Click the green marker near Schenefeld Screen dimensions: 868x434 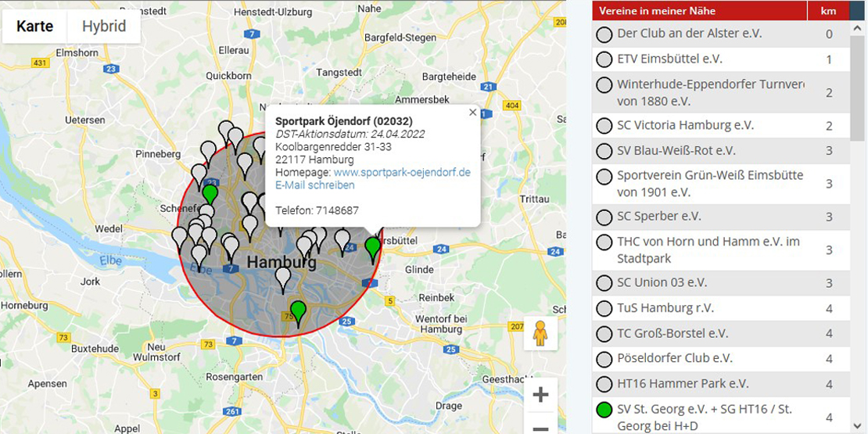point(210,193)
